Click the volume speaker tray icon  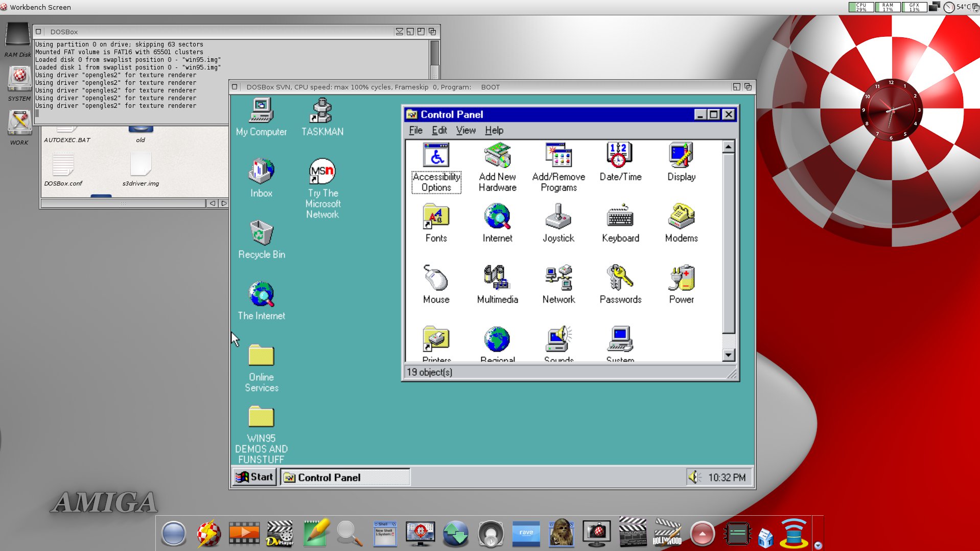point(694,477)
